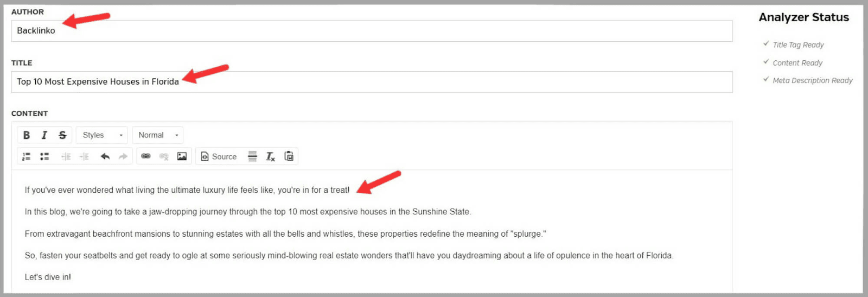Undo the last edit
The width and height of the screenshot is (868, 297).
pos(105,156)
